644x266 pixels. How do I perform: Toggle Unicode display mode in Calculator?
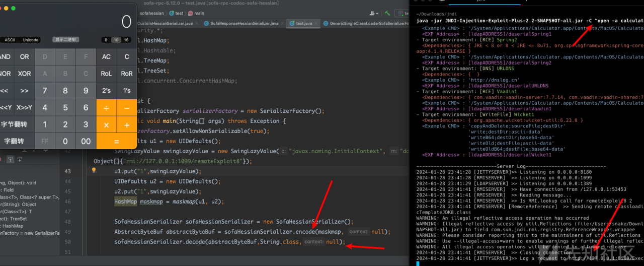30,40
